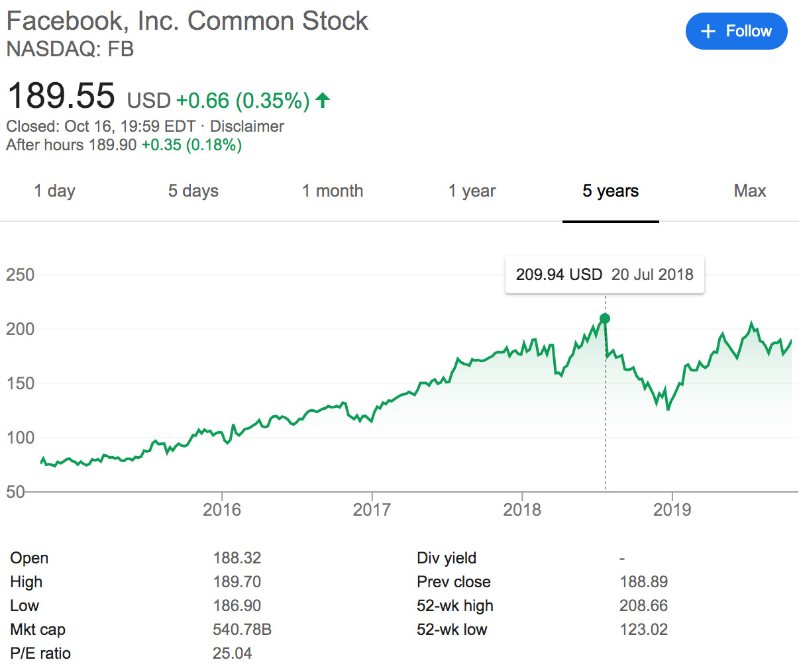
Task: Click the 209.94 USD tooltip box
Action: click(x=604, y=275)
